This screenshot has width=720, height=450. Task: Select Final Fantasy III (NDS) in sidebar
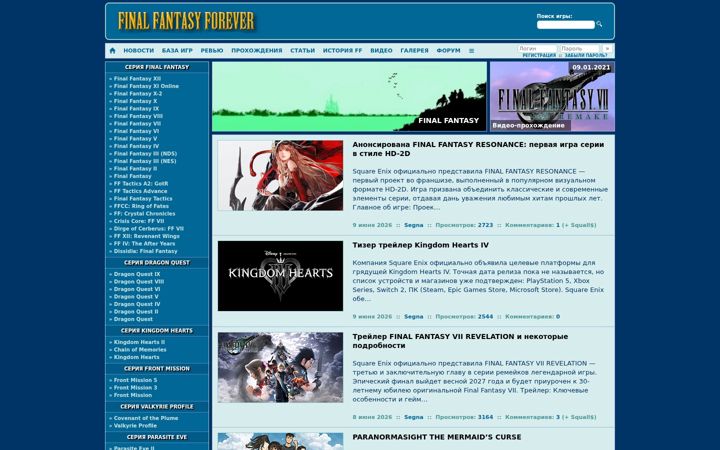(145, 154)
